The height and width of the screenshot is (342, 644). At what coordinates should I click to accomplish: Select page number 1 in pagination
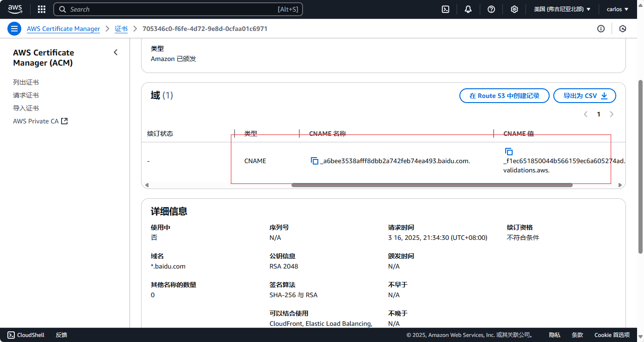pyautogui.click(x=599, y=114)
